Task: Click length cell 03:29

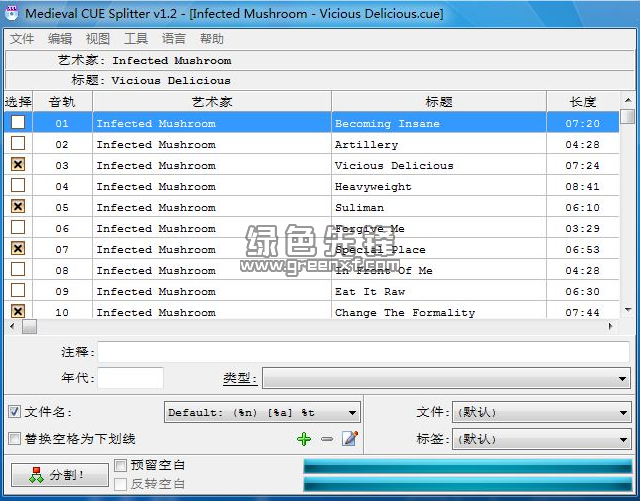Action: [x=582, y=229]
